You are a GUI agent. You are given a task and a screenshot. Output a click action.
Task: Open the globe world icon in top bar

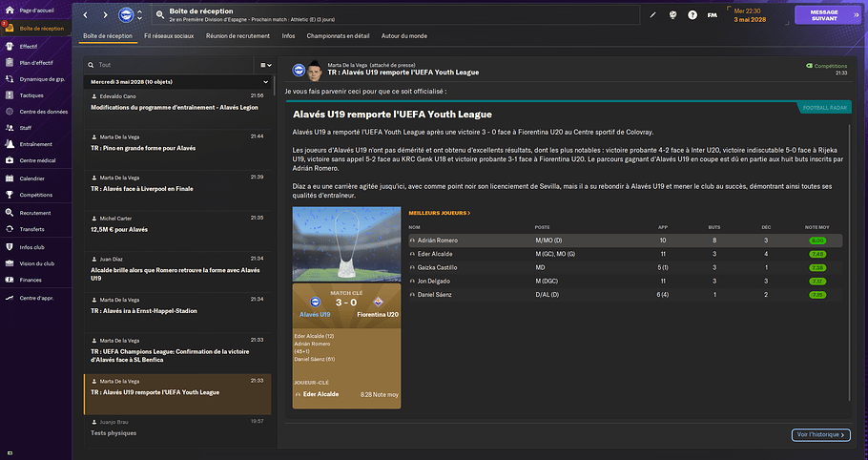[672, 15]
